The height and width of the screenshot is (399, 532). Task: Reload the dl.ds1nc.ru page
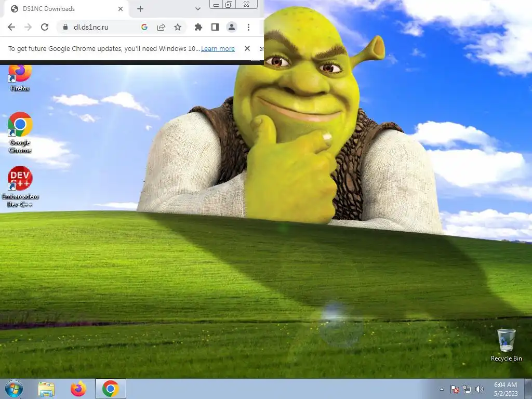coord(45,27)
